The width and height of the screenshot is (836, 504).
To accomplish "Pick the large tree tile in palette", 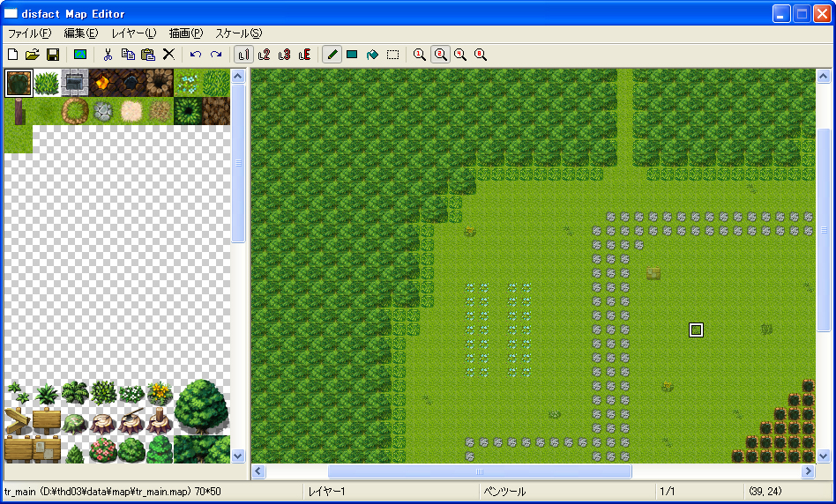I will pos(202,406).
